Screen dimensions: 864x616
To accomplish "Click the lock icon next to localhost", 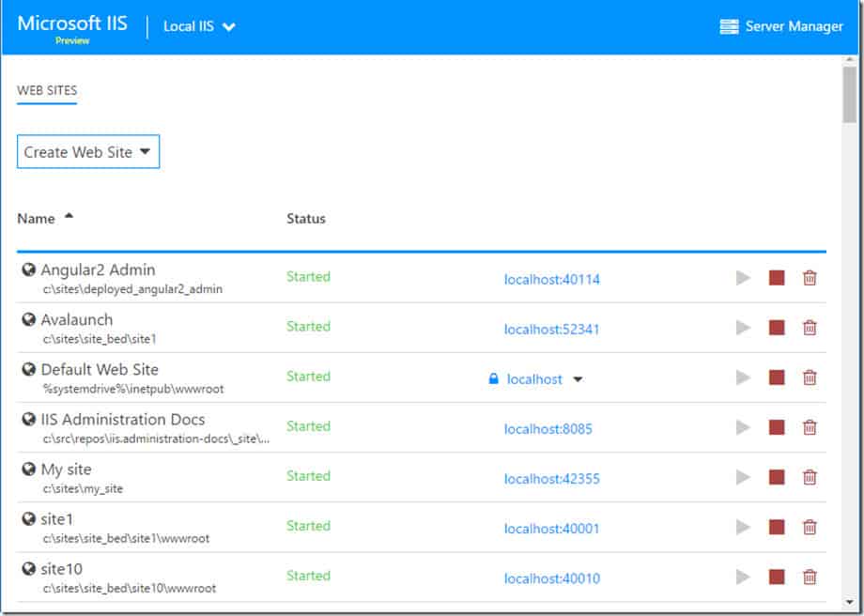I will pos(494,378).
